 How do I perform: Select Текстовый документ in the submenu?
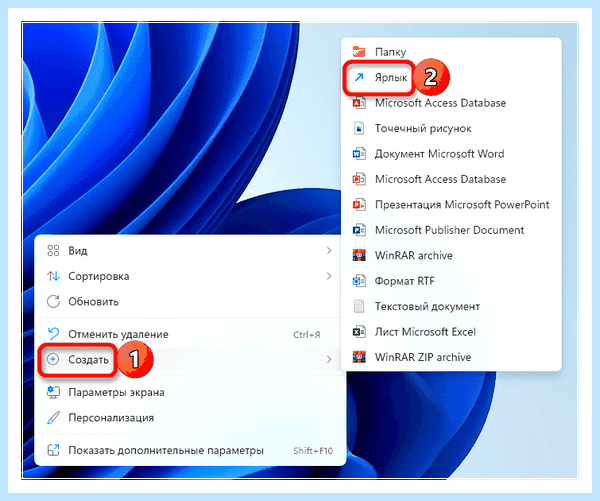452,306
